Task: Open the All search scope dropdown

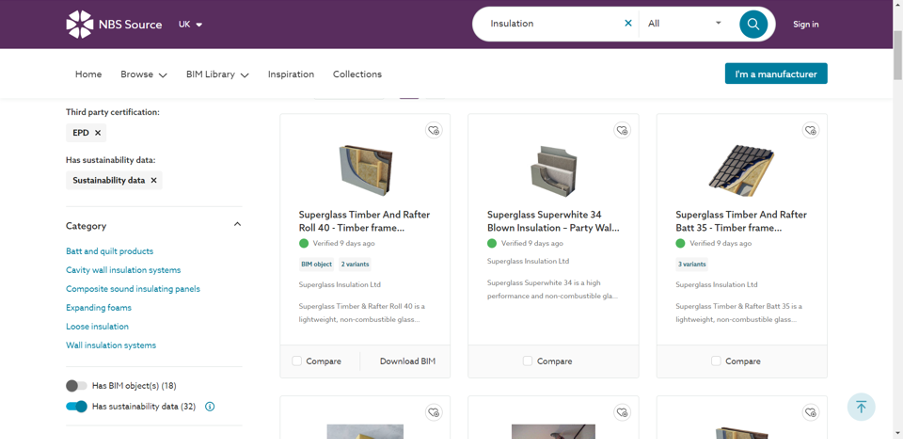Action: coord(684,24)
